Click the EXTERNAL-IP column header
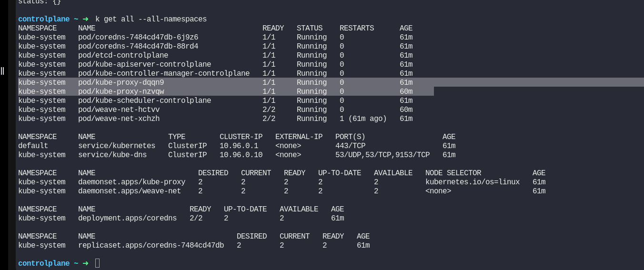This screenshot has height=270, width=644. [x=299, y=137]
